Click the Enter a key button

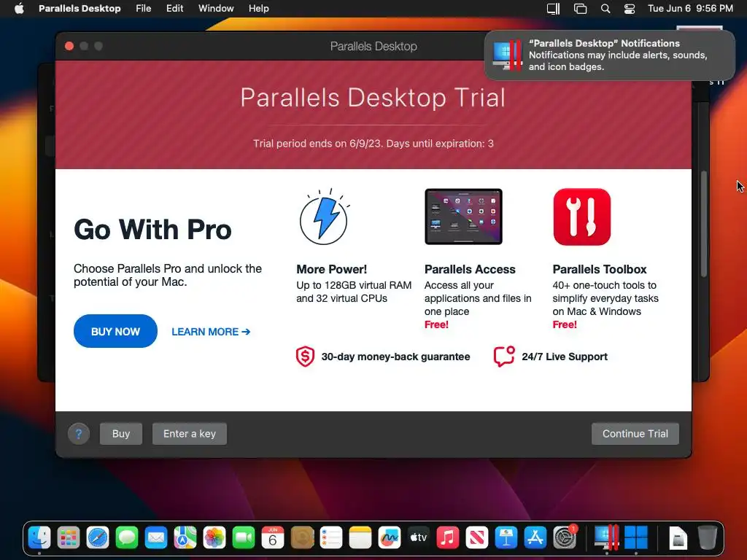(190, 434)
